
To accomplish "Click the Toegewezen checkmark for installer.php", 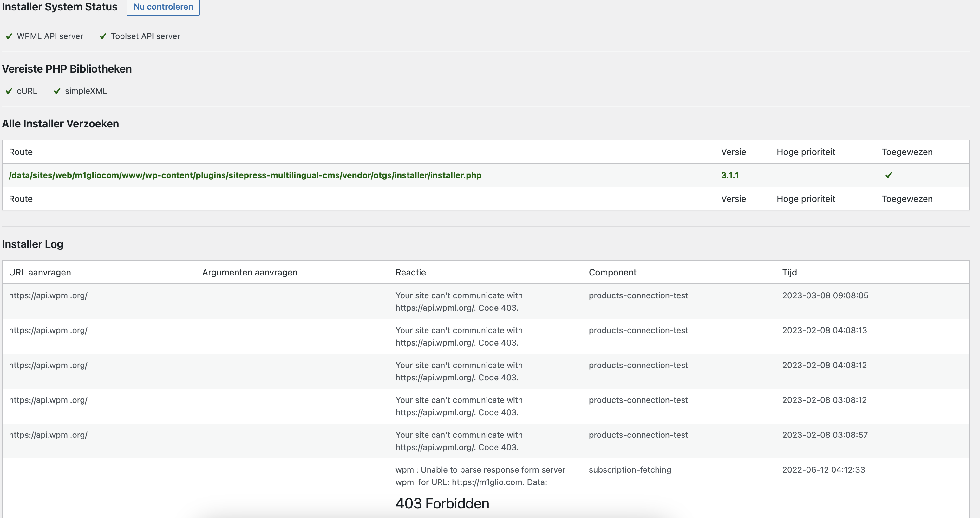I will 889,175.
